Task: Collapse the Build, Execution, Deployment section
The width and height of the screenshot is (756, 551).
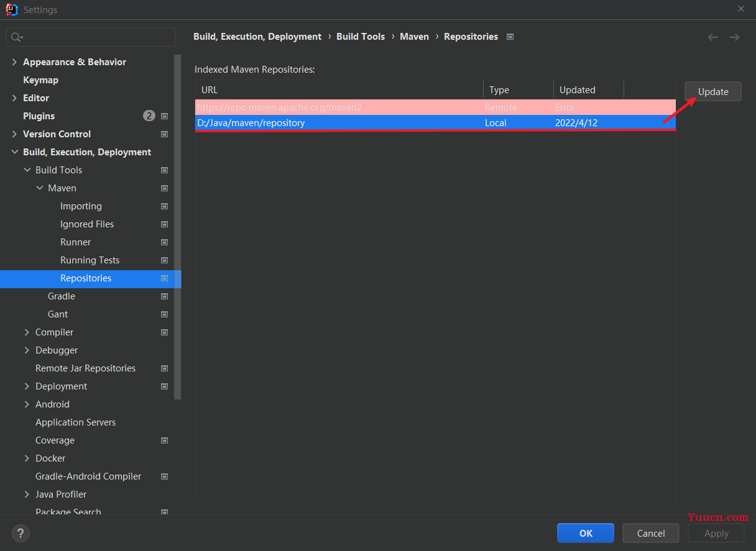Action: tap(14, 152)
